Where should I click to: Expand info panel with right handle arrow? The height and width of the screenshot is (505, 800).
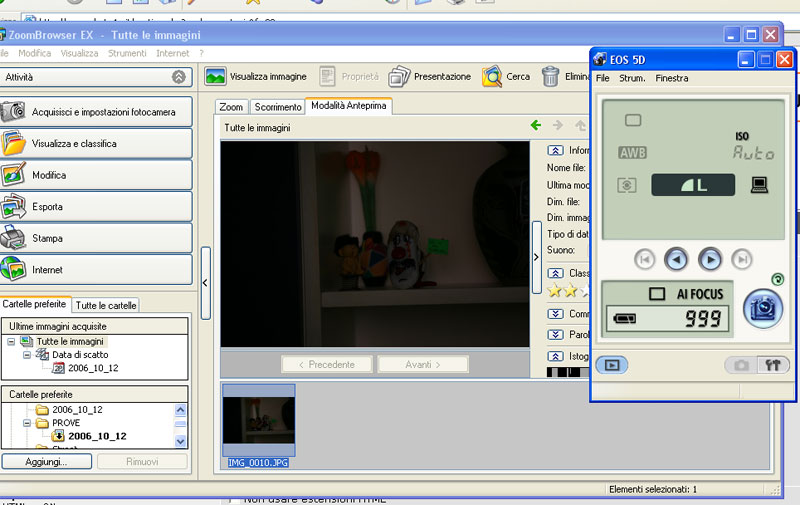point(536,257)
